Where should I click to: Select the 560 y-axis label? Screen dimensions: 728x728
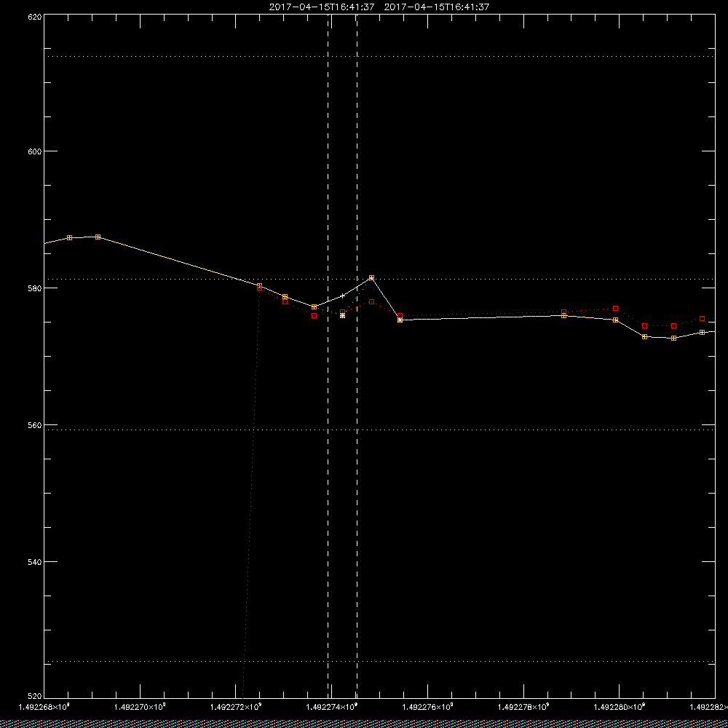[35, 425]
